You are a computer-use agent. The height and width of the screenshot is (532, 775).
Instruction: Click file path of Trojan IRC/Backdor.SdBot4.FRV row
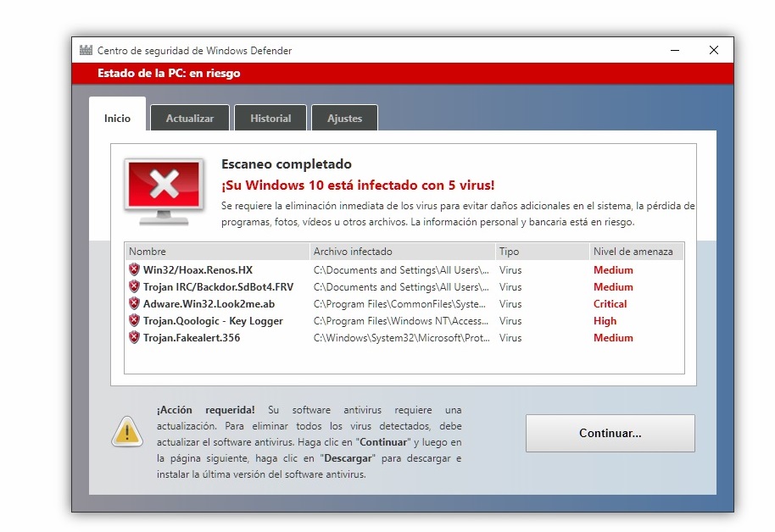pos(401,287)
